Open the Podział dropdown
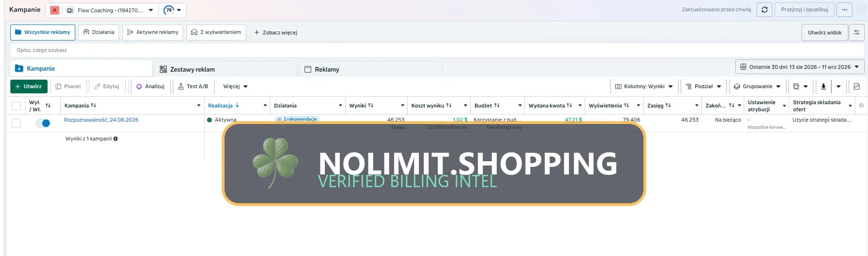The width and height of the screenshot is (868, 256). coord(704,86)
